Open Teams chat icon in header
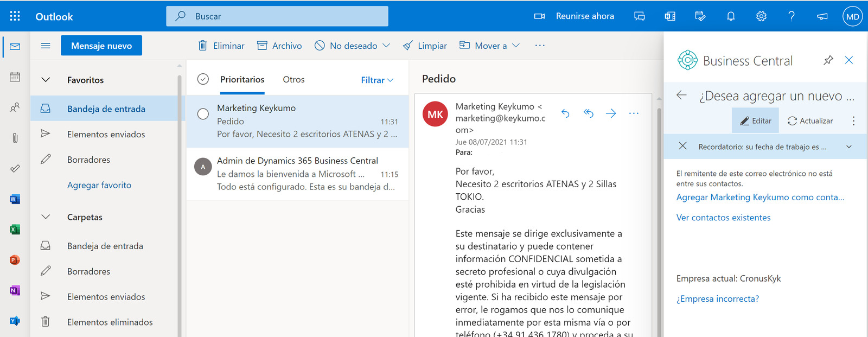868x337 pixels. (x=640, y=16)
